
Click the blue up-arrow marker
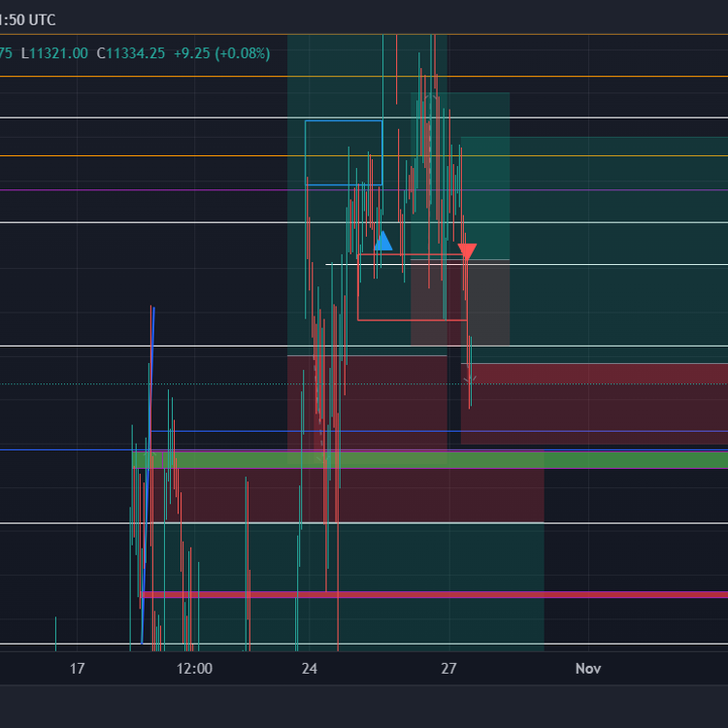coord(383,241)
